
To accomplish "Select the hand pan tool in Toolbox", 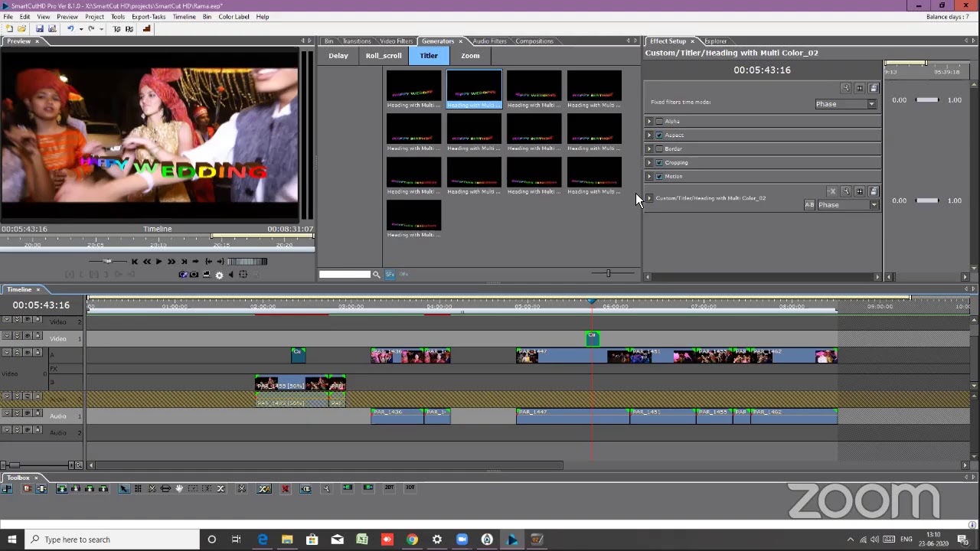I will (x=179, y=488).
